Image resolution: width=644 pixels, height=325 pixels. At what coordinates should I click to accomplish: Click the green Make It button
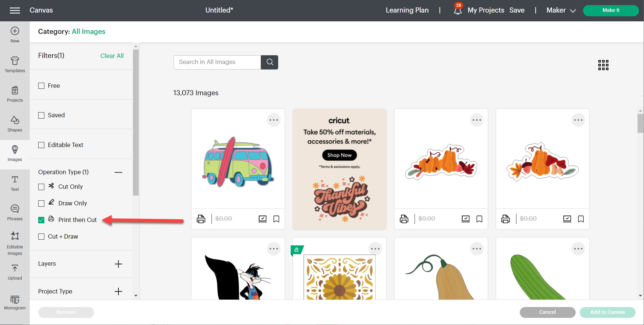coord(611,11)
